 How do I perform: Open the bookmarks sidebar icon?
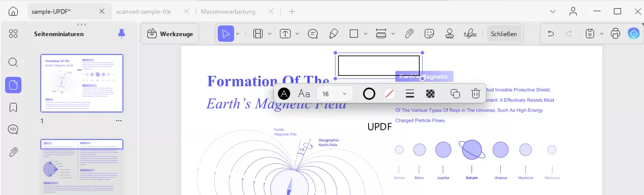(x=13, y=107)
